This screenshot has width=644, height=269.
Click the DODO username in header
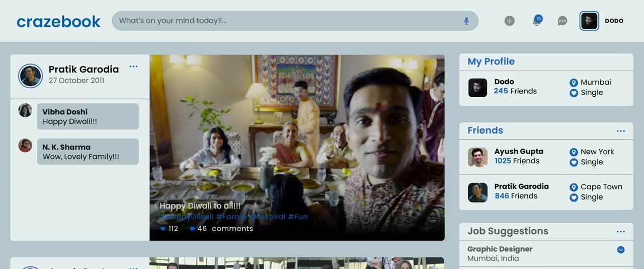(x=614, y=21)
